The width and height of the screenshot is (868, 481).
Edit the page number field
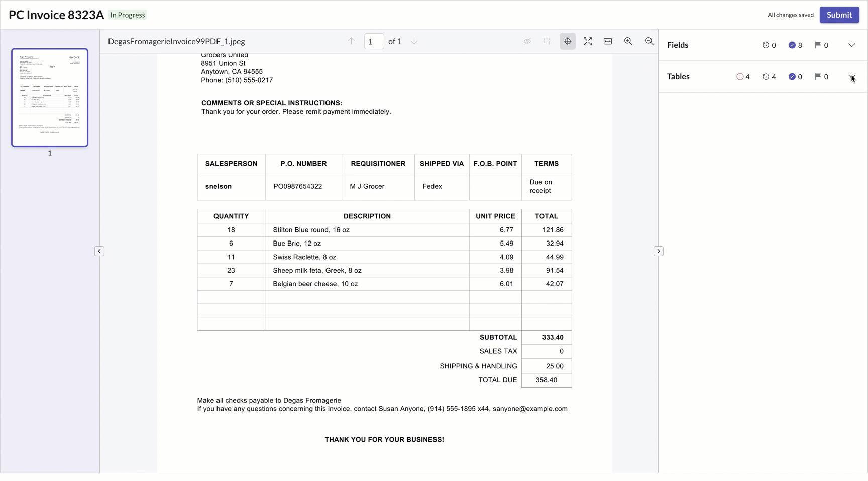(374, 41)
